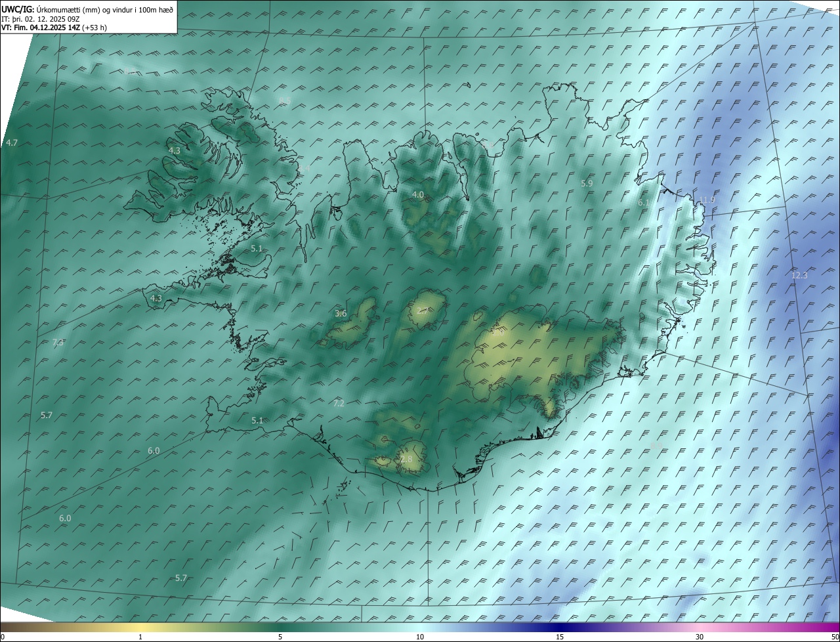This screenshot has width=840, height=642.
Task: Click the '1' tick on the color scale
Action: [x=140, y=637]
